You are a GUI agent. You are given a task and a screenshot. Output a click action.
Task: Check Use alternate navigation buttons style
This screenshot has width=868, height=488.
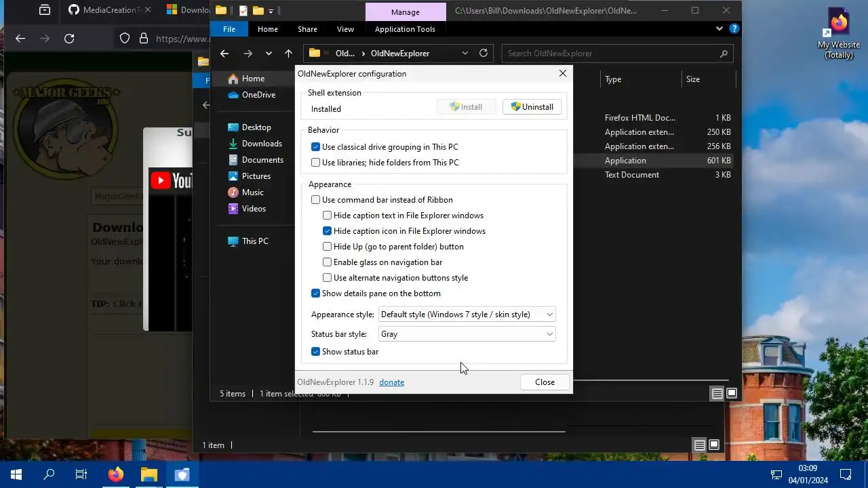coord(328,278)
